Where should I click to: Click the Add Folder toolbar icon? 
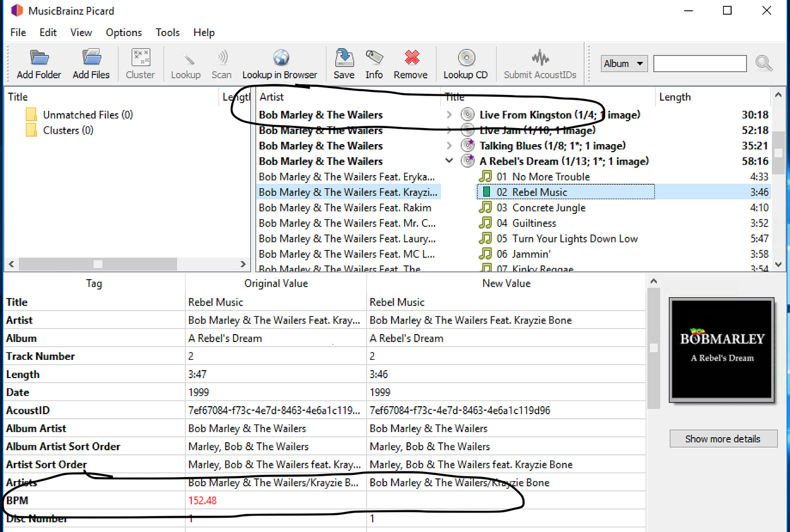pos(39,58)
